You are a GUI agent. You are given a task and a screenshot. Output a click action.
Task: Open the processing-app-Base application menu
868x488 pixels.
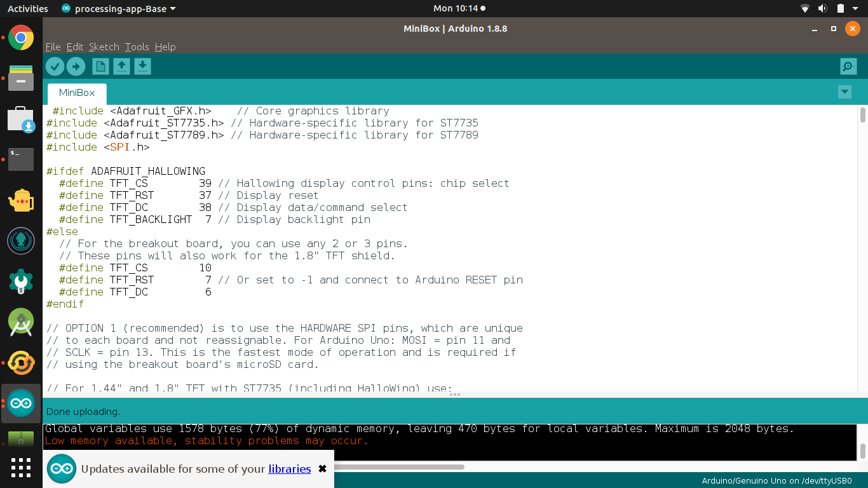119,8
